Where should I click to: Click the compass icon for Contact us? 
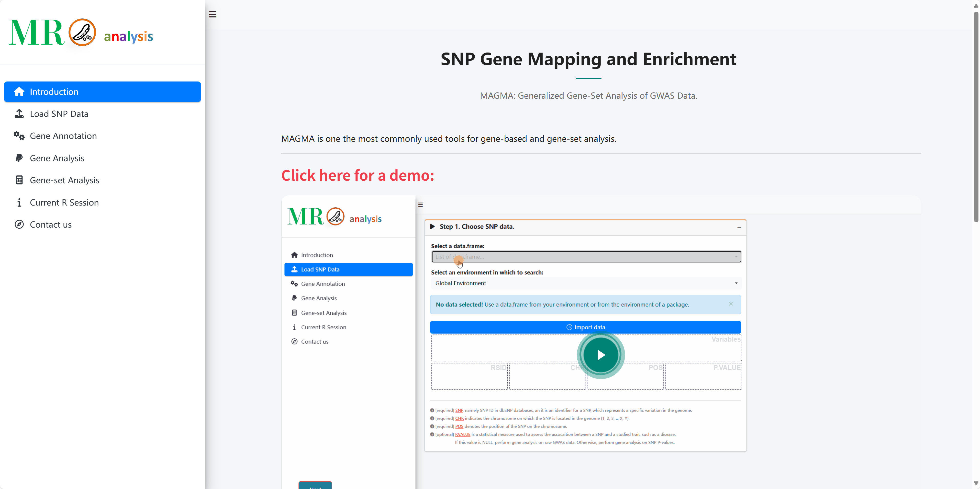coord(19,225)
